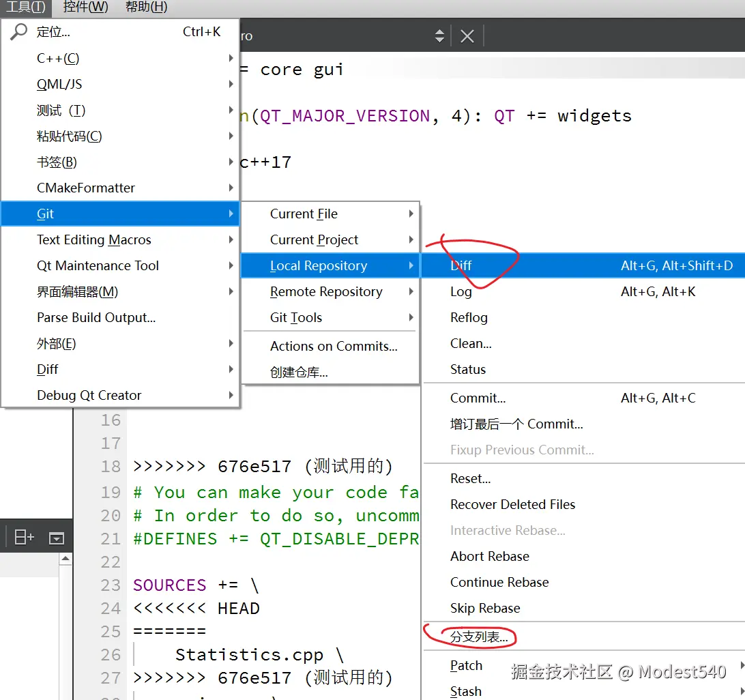Choose Status entry
745x700 pixels.
[x=583, y=369]
